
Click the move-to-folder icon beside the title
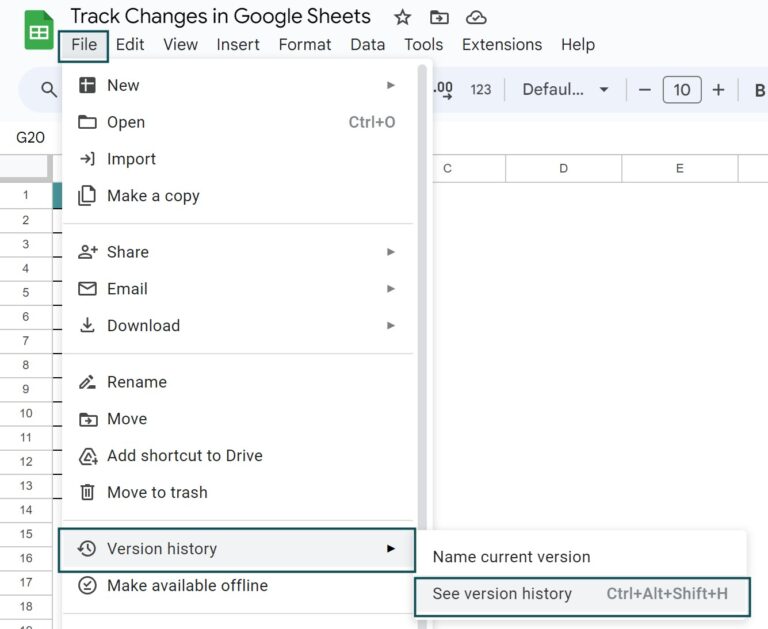pos(439,18)
